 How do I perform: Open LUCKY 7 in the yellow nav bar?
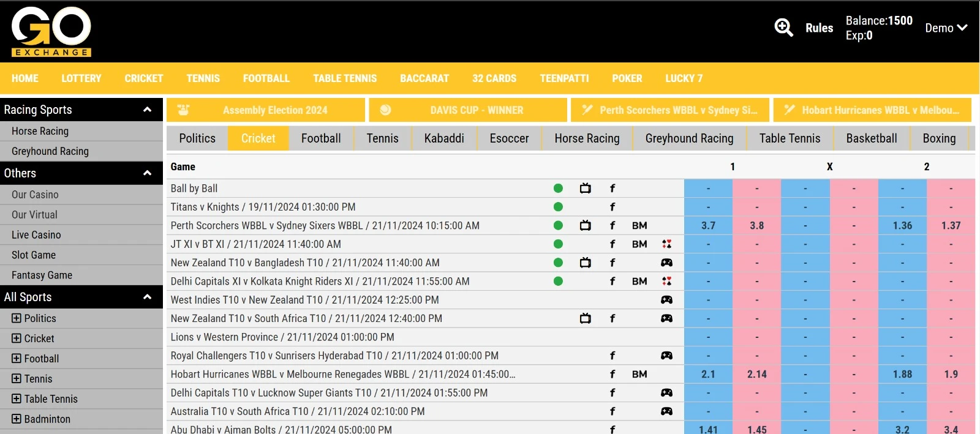pos(684,78)
